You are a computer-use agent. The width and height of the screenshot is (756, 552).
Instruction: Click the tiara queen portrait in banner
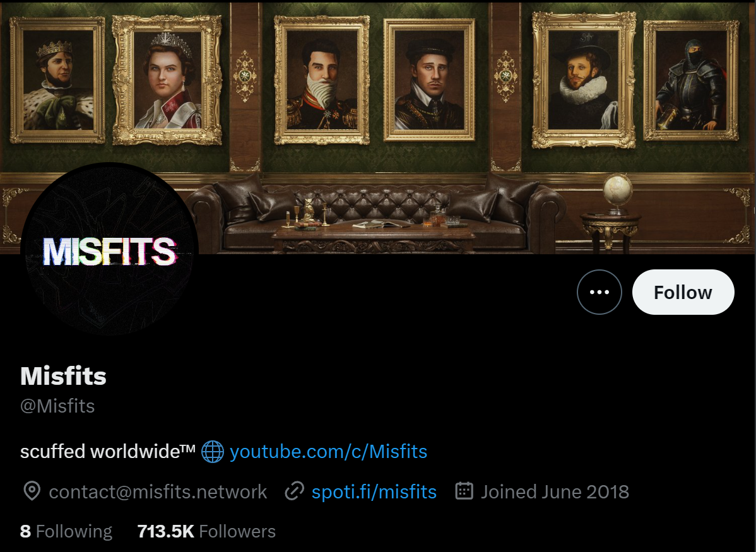[167, 80]
